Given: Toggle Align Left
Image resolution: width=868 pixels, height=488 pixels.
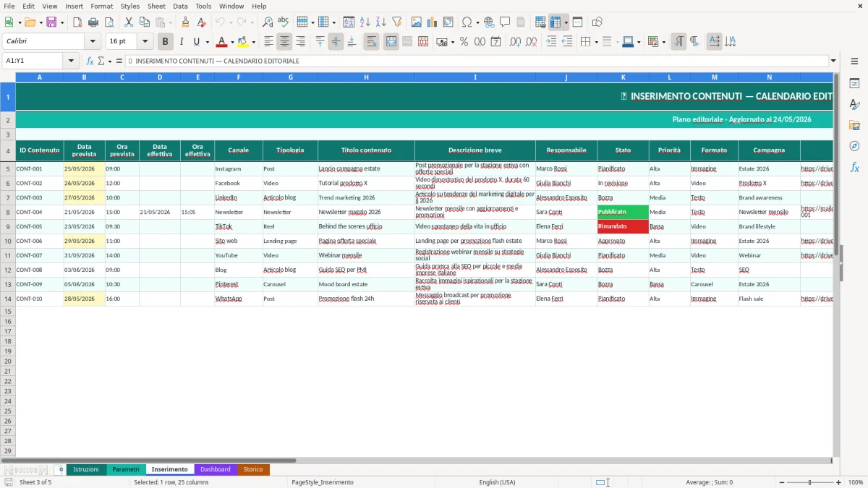Looking at the screenshot, I should [268, 42].
